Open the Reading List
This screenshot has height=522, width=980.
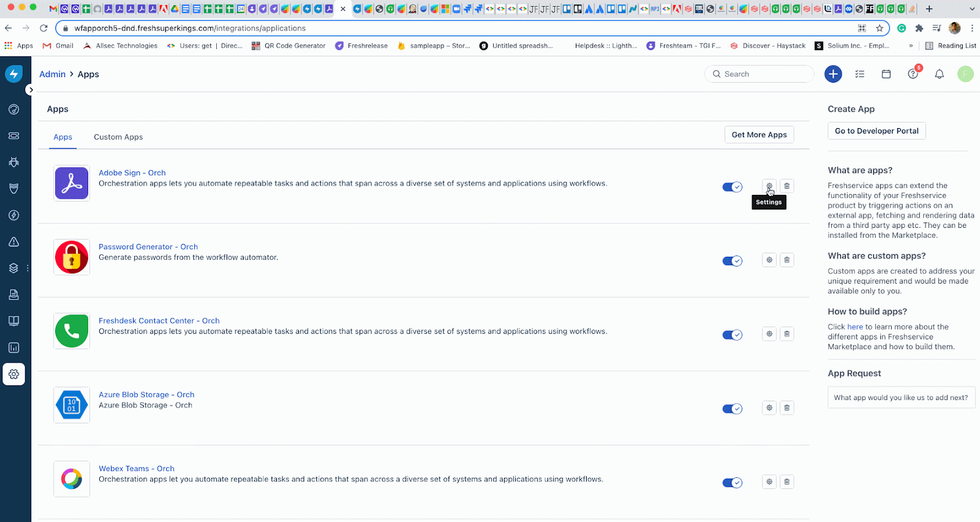click(x=951, y=46)
